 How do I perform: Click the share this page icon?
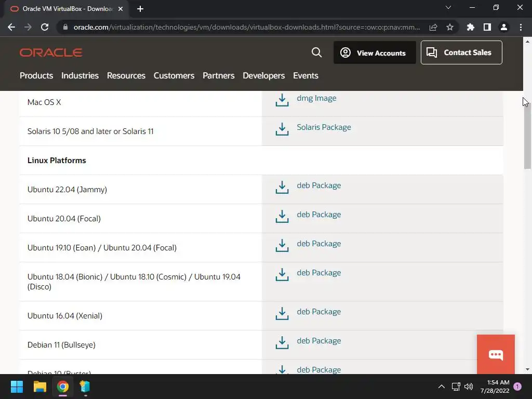pos(433,27)
